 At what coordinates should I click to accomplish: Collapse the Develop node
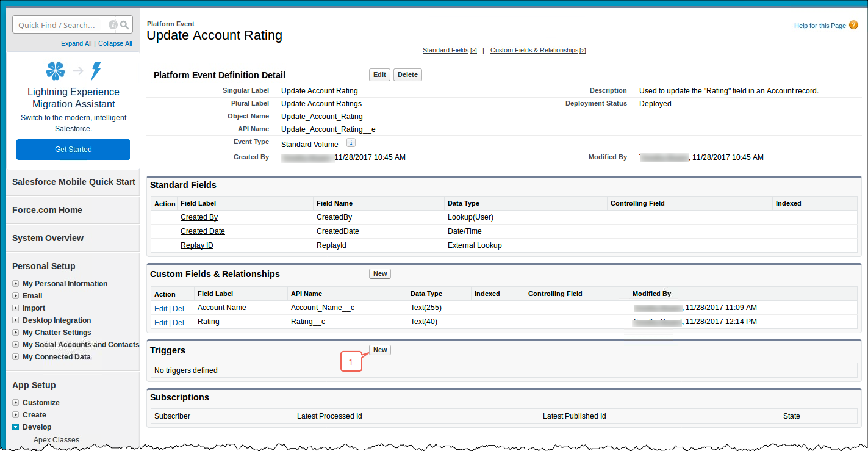[x=16, y=427]
